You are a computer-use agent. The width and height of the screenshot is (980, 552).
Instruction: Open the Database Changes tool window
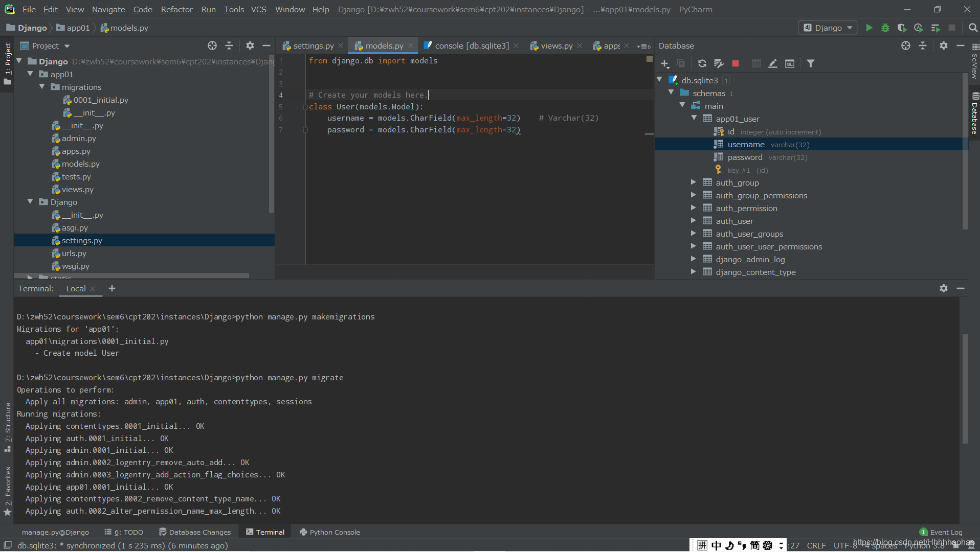(x=195, y=532)
